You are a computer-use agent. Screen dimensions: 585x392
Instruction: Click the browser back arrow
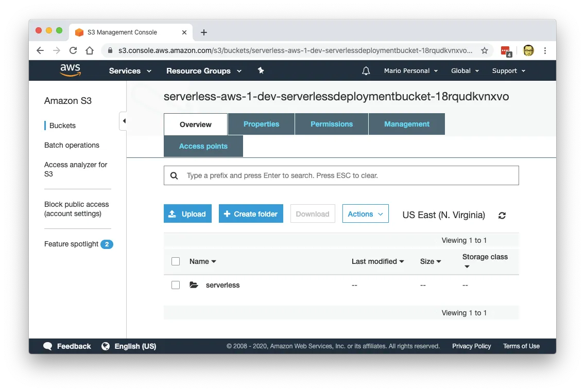click(x=40, y=51)
